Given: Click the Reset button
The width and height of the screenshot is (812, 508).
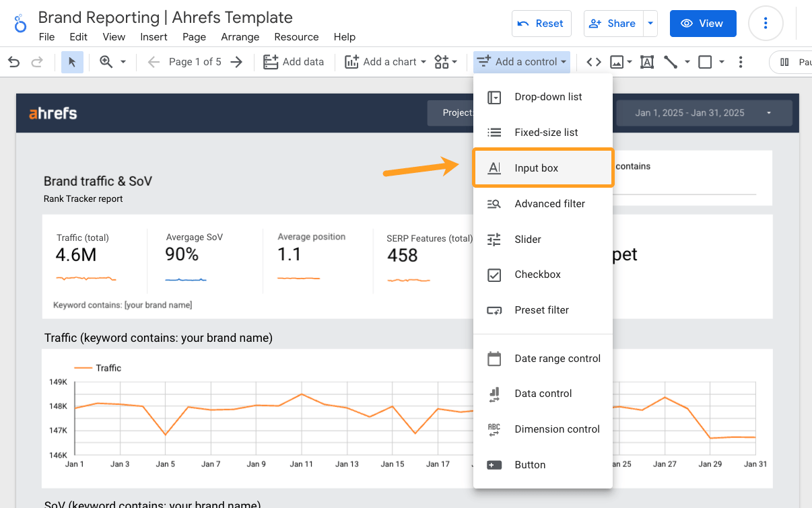Looking at the screenshot, I should pos(541,23).
